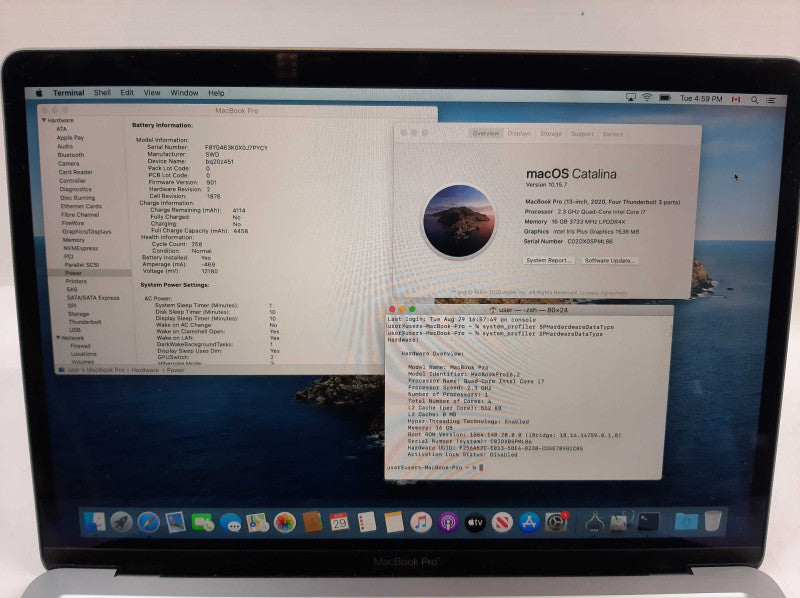Viewport: 800px width, 598px height.
Task: Click the Software Update... button
Action: 609,261
